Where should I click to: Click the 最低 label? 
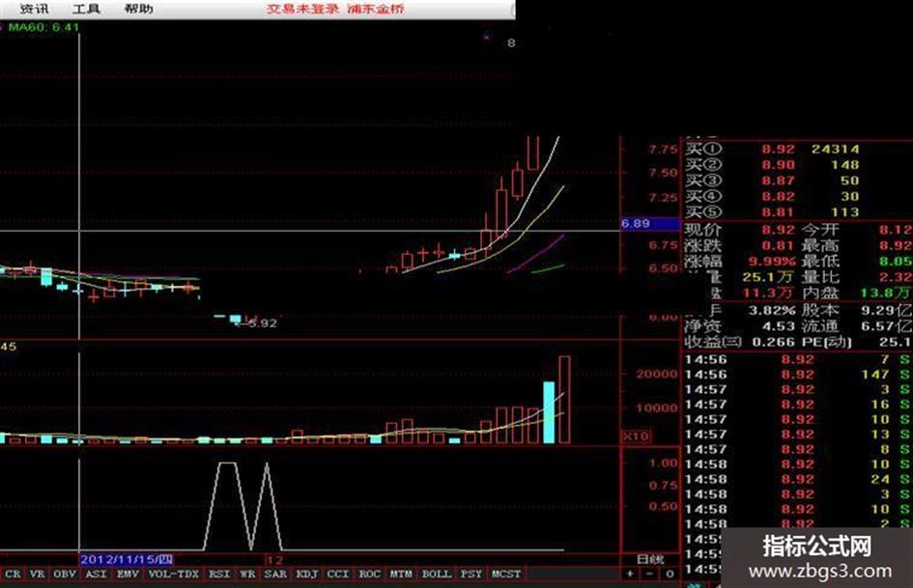[820, 262]
